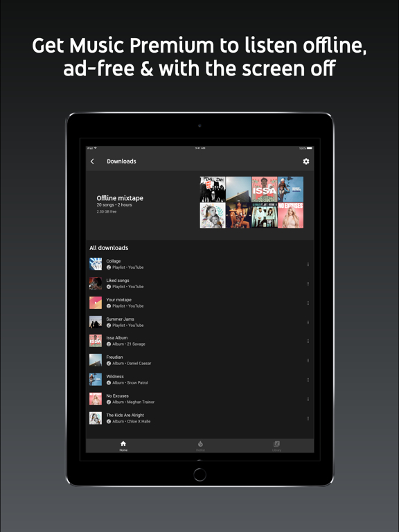Image resolution: width=399 pixels, height=532 pixels.
Task: Select the NO EXCUSES cover in mixtape collage
Action: (291, 215)
